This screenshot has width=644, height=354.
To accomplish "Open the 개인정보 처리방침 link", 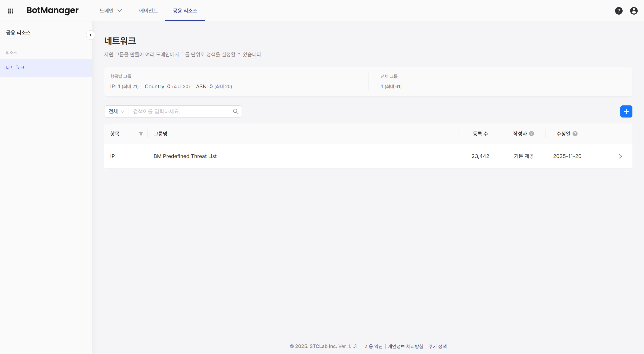I will (405, 346).
